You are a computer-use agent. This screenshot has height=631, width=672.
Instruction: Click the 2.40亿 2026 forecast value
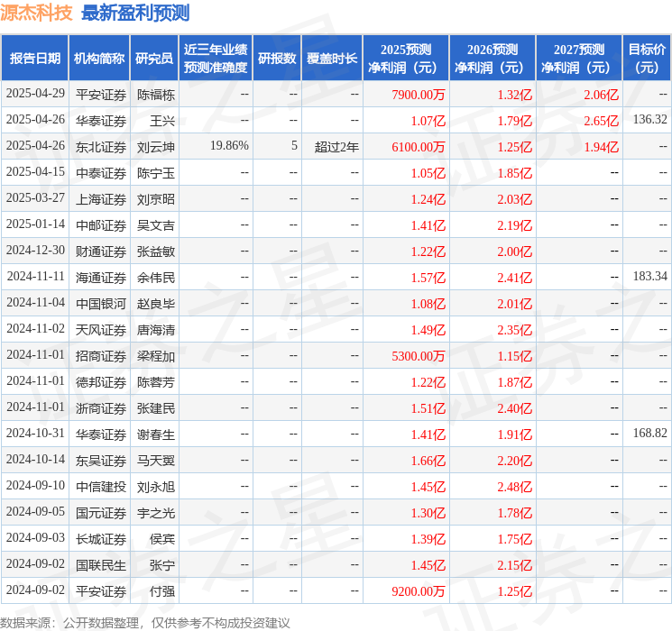[x=514, y=408]
